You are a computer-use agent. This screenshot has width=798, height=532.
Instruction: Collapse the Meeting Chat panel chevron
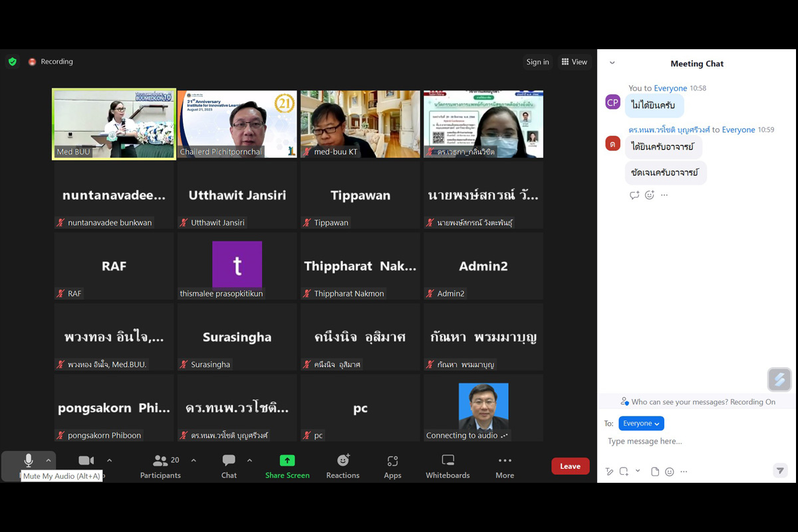[x=612, y=63]
